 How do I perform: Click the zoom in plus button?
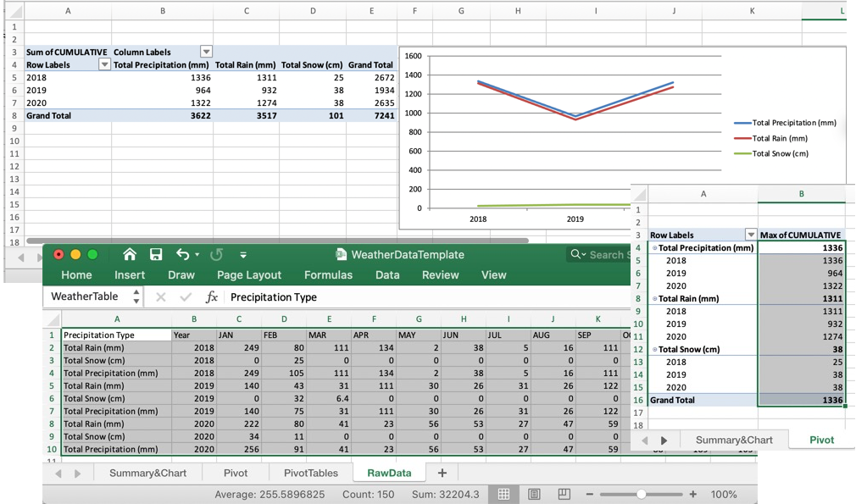pos(693,494)
